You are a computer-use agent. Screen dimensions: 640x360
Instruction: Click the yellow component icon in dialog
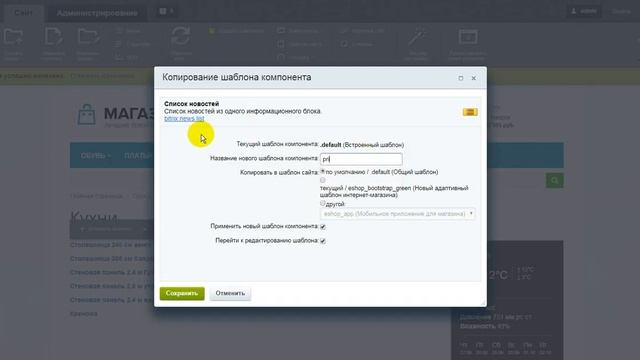click(x=470, y=112)
